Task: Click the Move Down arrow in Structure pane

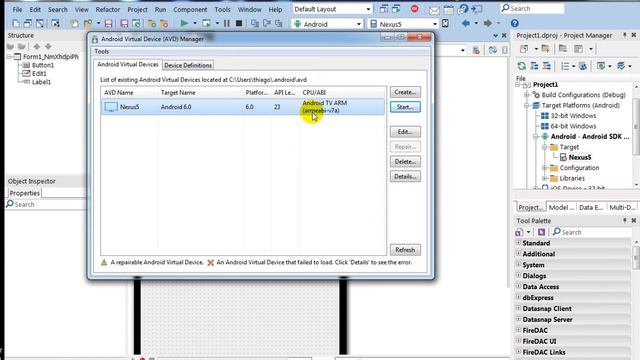Action: point(48,47)
